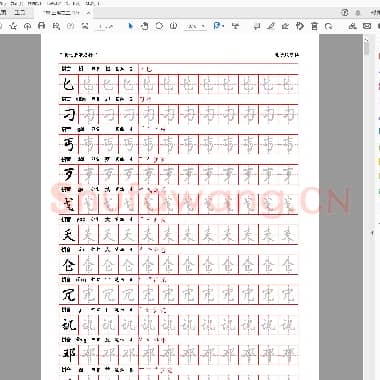Rotate the page with the rotate icon

329,26
